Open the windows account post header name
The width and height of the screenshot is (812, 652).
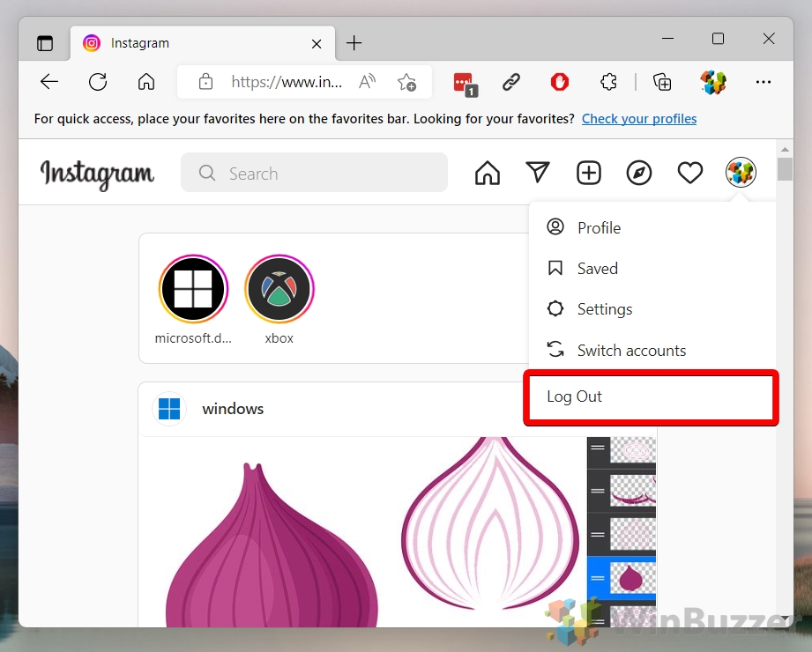233,409
